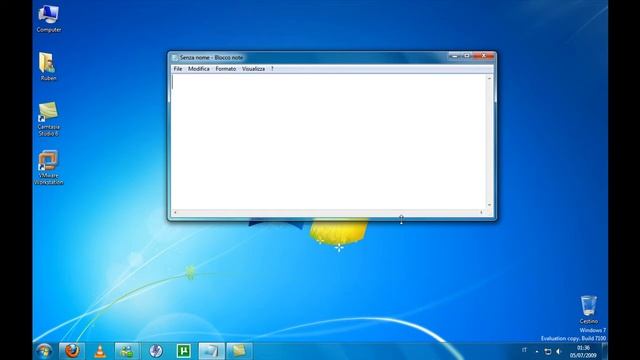Open Windows Live Messenger taskbar icon

pos(127,351)
